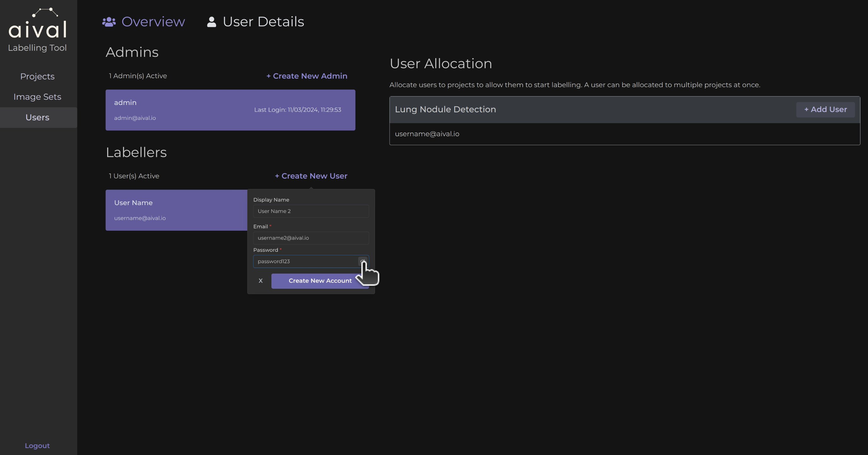Click + Create New Admin
The width and height of the screenshot is (868, 455).
[x=307, y=76]
